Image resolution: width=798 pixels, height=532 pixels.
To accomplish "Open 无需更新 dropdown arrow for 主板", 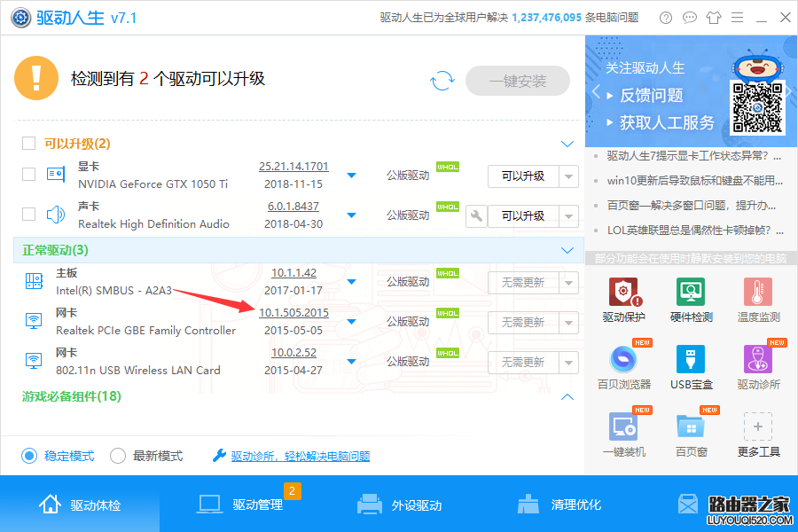I will pos(568,283).
